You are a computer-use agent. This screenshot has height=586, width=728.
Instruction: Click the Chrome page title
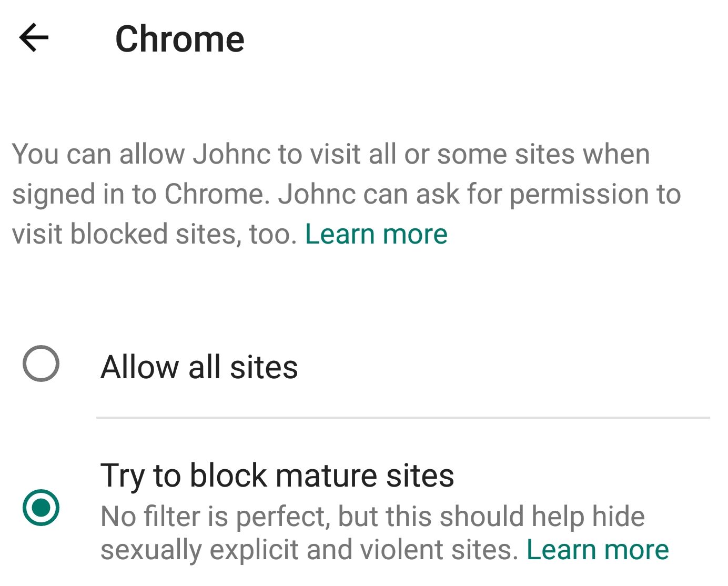(x=180, y=39)
